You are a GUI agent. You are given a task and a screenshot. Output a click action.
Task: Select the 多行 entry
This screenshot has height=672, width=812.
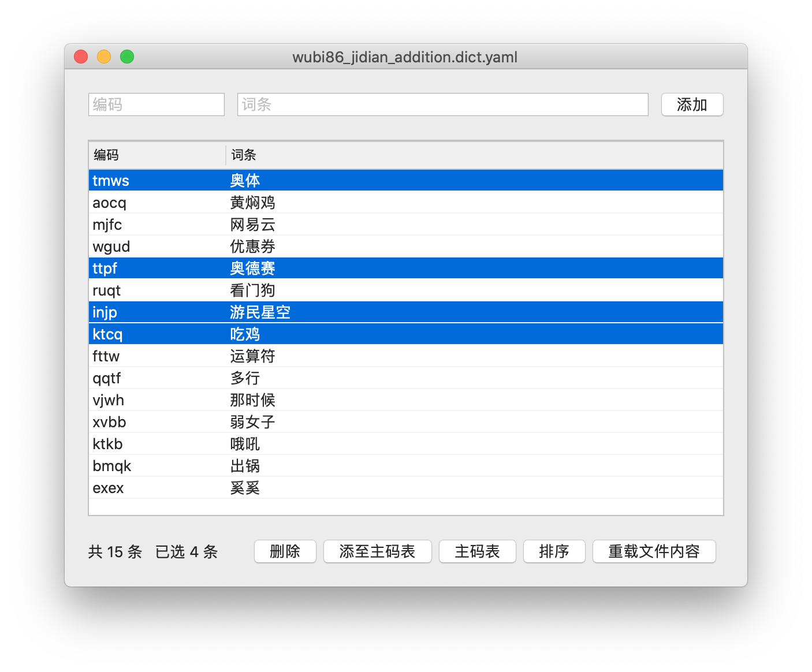(406, 378)
